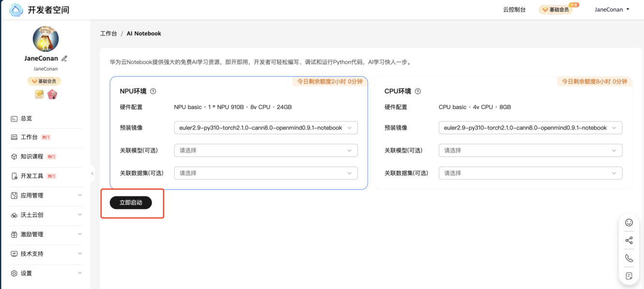Click the phone contact icon

629,258
